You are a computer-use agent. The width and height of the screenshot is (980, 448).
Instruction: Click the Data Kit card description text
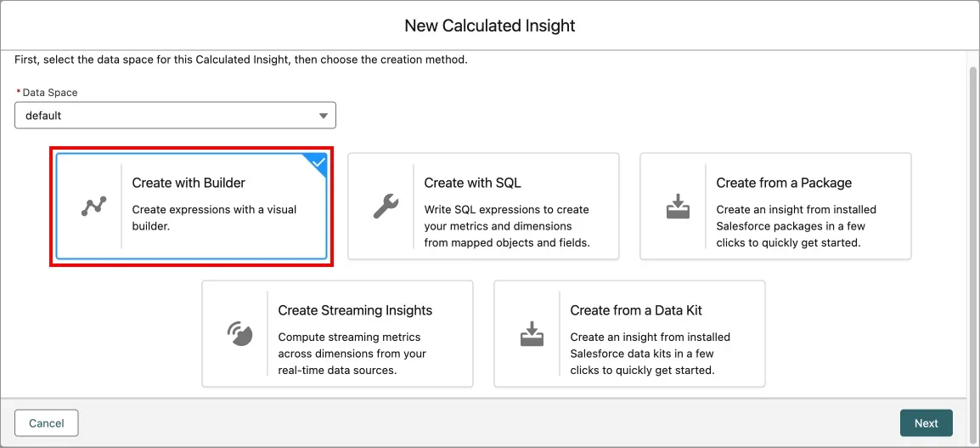click(x=650, y=354)
